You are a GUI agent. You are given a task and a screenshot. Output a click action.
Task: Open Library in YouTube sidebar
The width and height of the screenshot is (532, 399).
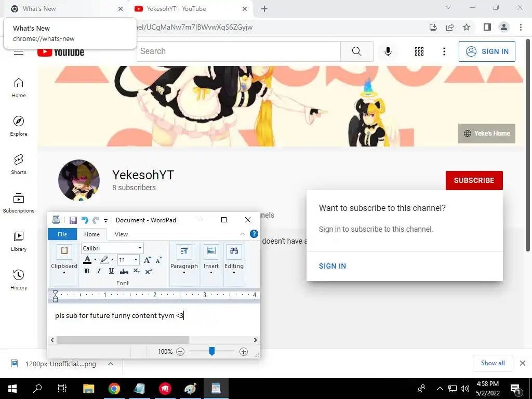(x=19, y=241)
